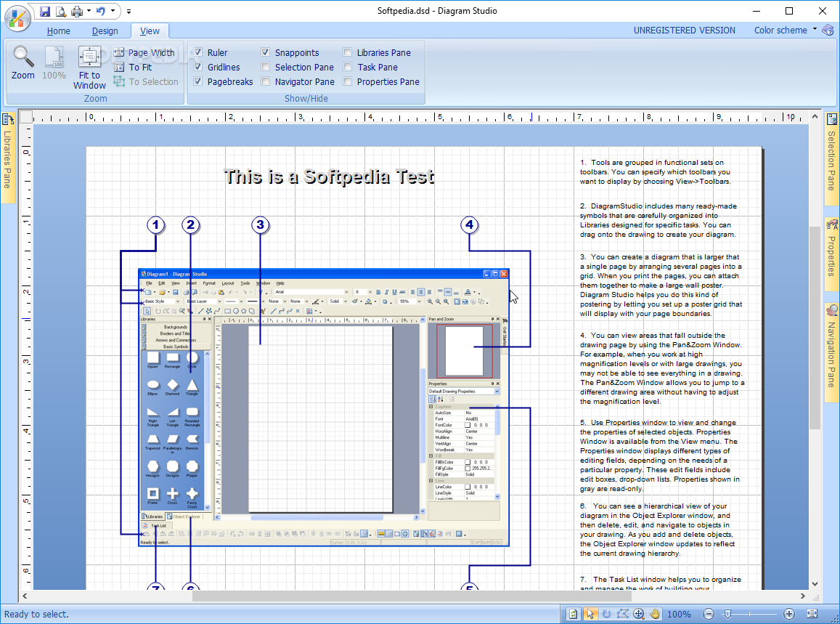The width and height of the screenshot is (840, 624).
Task: Click the zoom slider thumb in the status bar
Action: [x=727, y=614]
